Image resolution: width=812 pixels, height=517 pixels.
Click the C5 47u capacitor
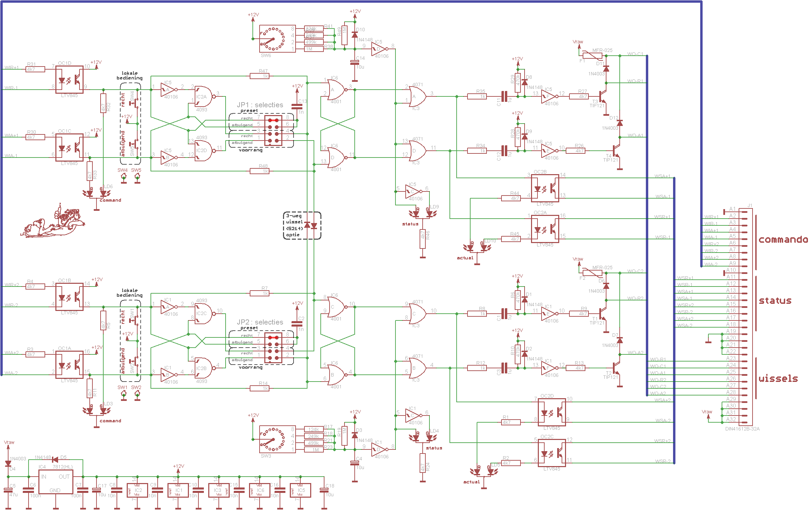pyautogui.click(x=8, y=490)
